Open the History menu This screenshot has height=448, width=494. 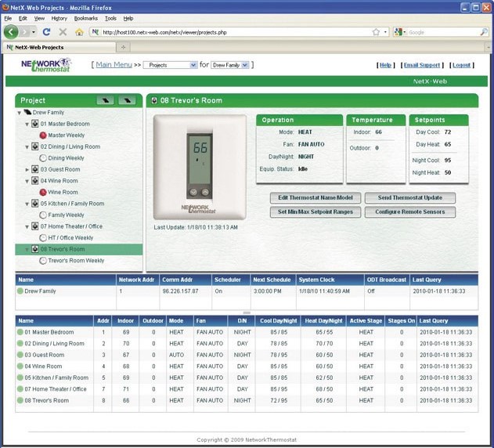pyautogui.click(x=59, y=18)
